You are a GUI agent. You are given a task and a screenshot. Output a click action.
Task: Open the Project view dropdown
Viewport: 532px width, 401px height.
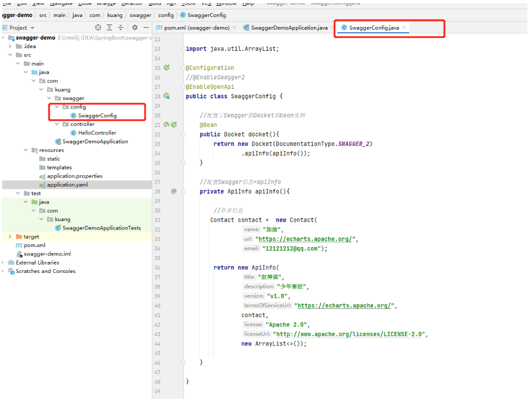(32, 28)
